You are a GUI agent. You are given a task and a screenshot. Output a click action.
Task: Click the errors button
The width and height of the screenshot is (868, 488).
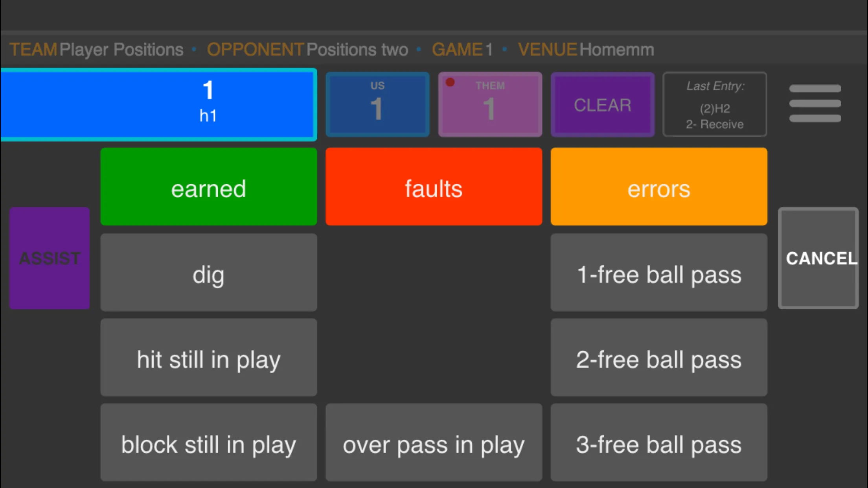[x=659, y=187]
